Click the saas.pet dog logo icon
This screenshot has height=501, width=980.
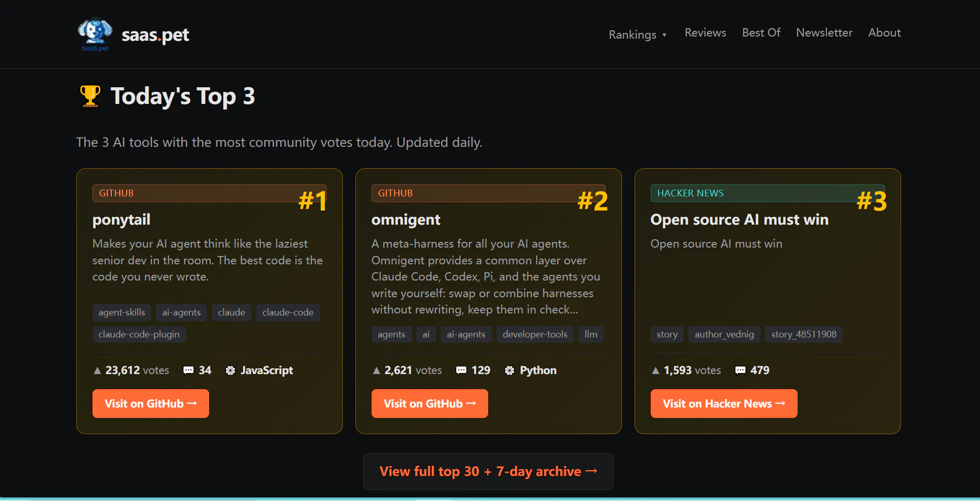coord(95,34)
